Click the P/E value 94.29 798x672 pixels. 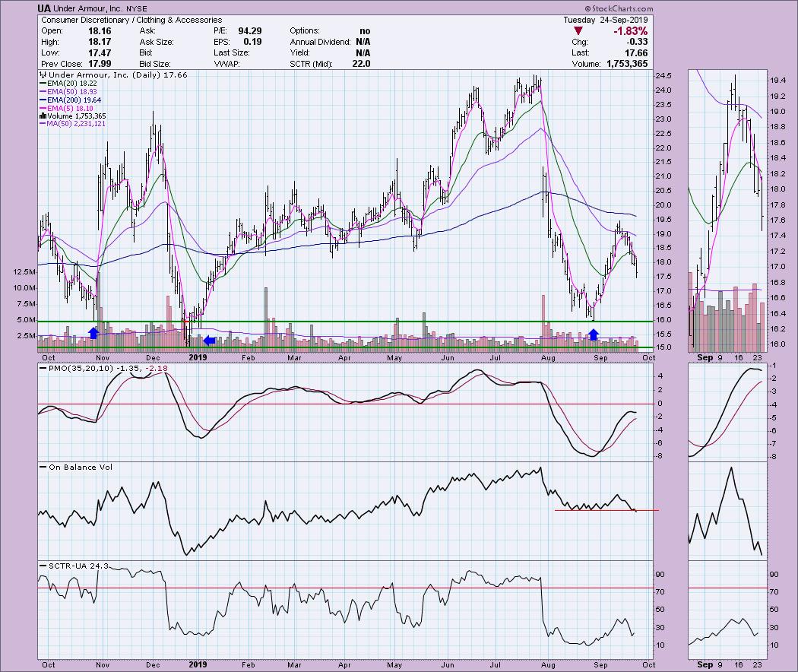250,31
